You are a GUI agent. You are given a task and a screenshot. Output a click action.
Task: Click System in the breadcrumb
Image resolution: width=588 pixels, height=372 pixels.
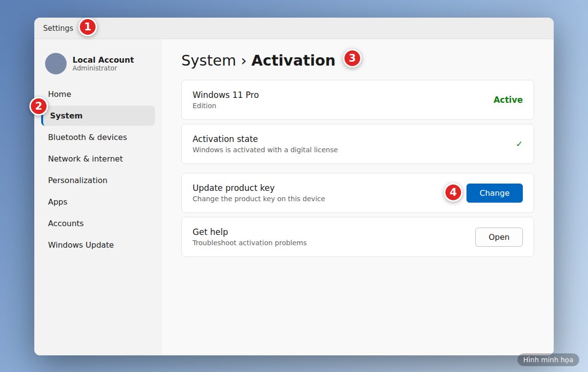pos(209,60)
